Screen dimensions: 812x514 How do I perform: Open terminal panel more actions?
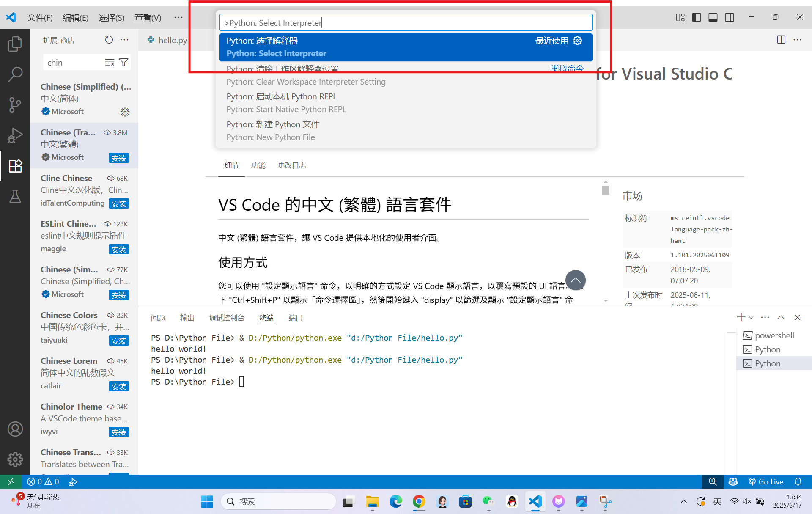pyautogui.click(x=765, y=317)
